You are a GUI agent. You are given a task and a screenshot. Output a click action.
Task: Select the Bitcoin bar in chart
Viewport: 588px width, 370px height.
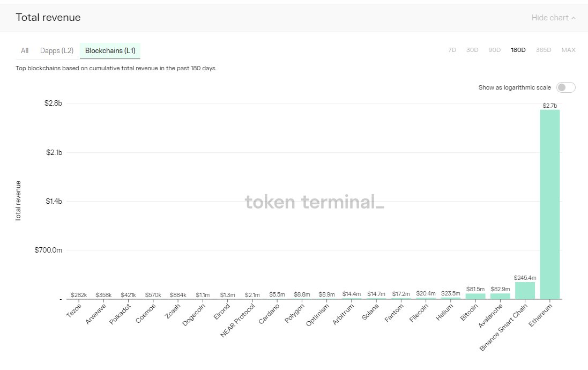[x=475, y=296]
